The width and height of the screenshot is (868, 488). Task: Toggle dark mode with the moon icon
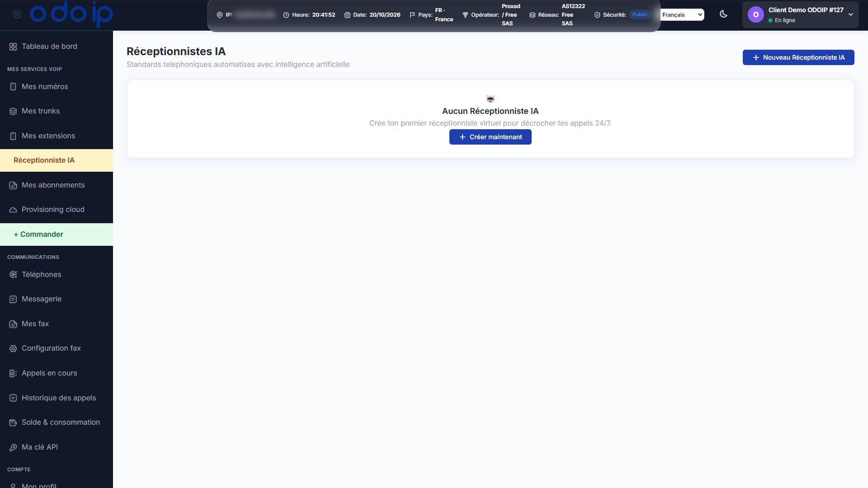coord(723,14)
